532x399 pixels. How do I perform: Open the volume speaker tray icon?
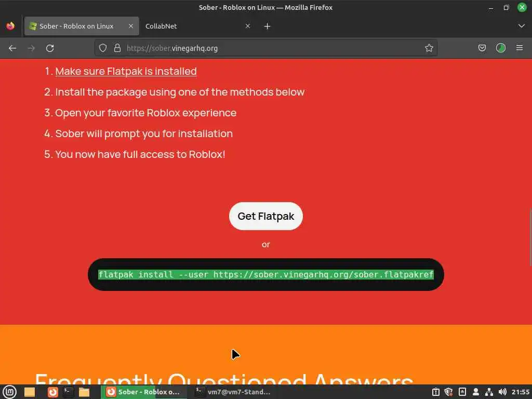click(x=502, y=392)
